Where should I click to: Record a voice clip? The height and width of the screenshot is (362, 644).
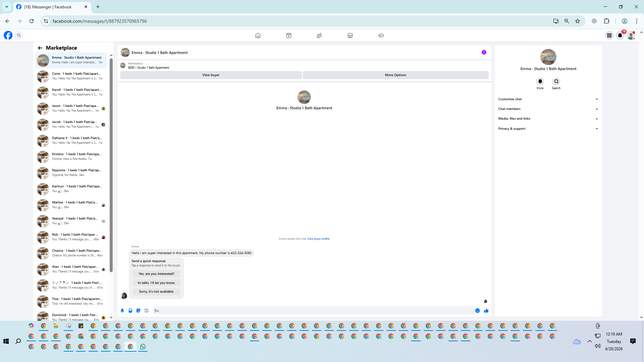(122, 311)
